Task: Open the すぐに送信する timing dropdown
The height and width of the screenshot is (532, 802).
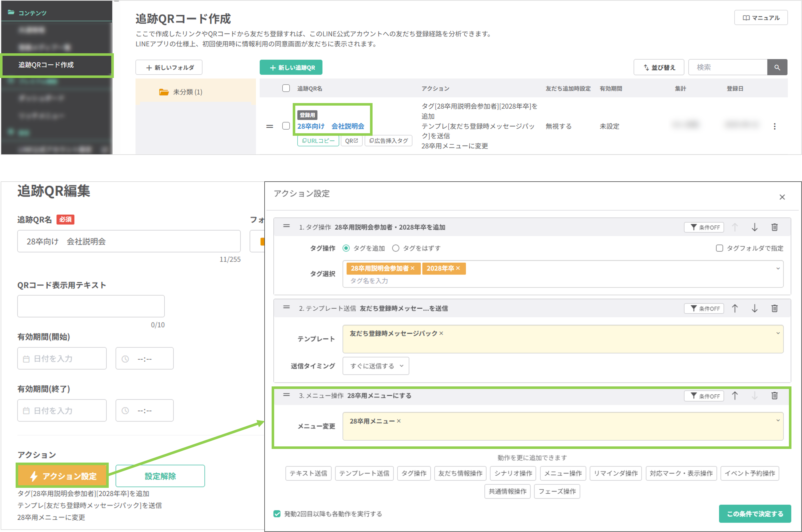Action: 375,366
